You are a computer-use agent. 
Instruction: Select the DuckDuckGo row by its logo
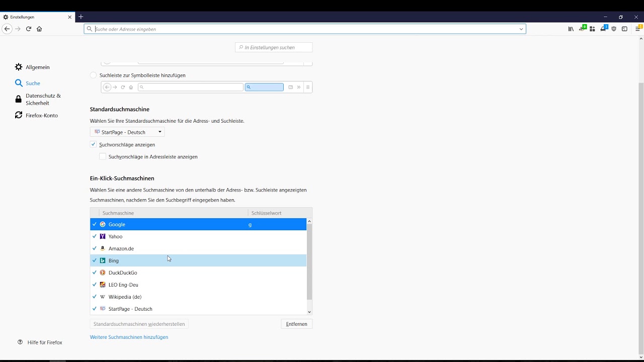pyautogui.click(x=103, y=273)
